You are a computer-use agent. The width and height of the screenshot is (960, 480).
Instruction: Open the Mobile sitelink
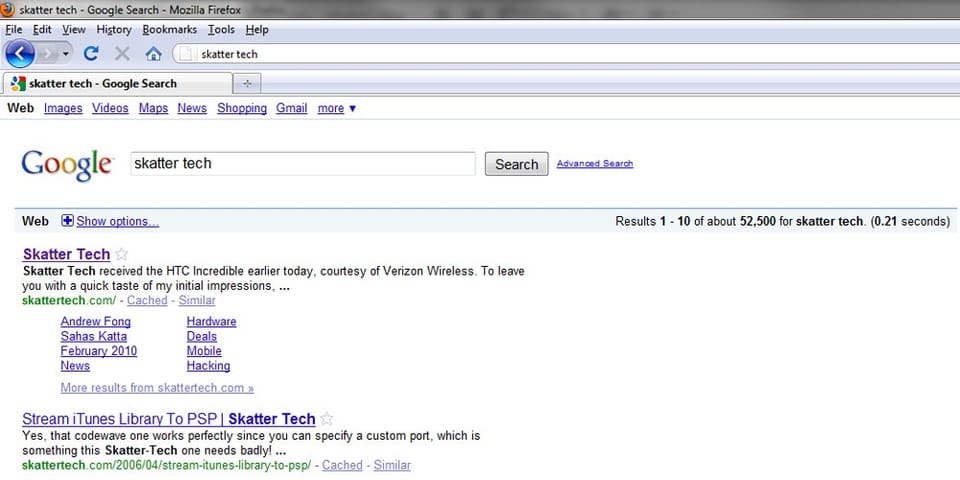(x=204, y=351)
